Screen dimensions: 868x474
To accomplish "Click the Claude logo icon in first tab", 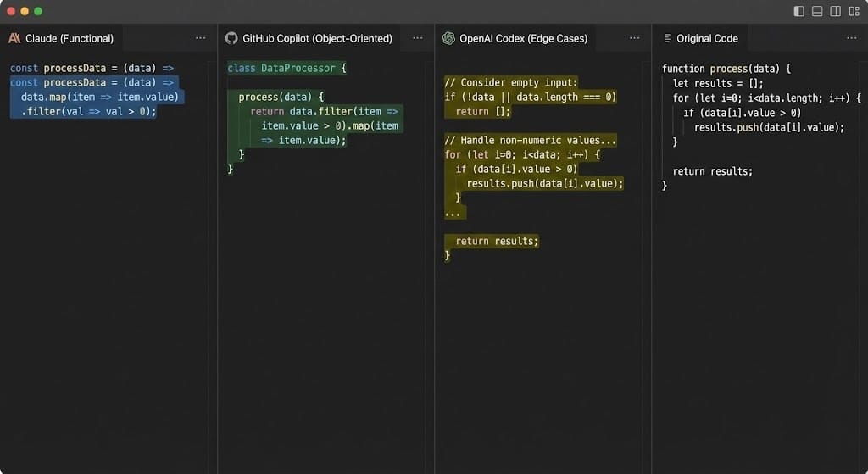I will point(14,38).
